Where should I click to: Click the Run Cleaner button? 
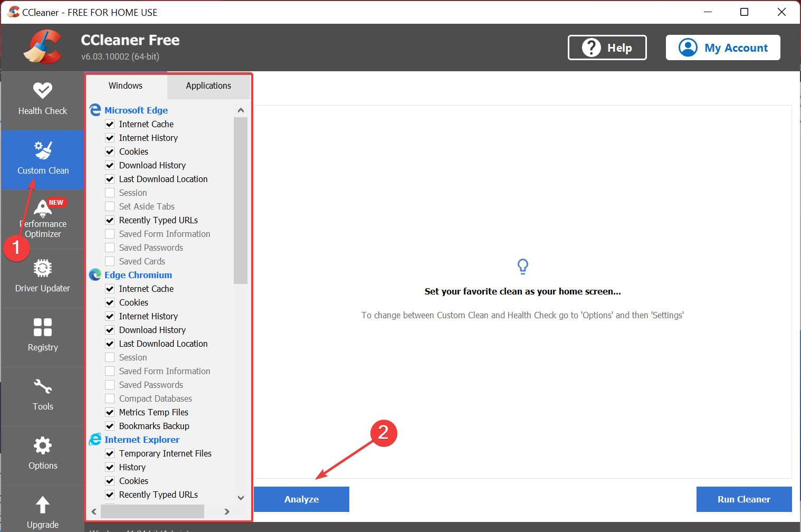(x=744, y=499)
